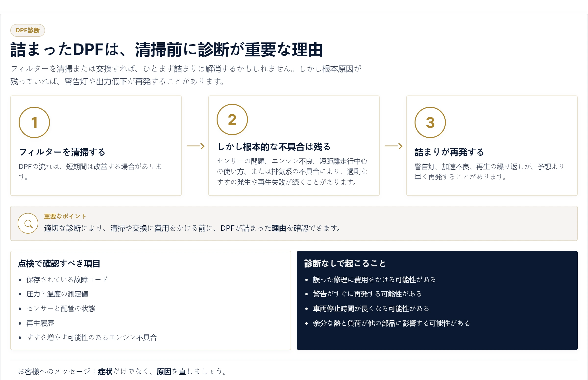Screen dimensions: 588x380
Task: Click the item 余分な熱と負荷が他の部品に影響する可能性がある
Action: pos(392,323)
